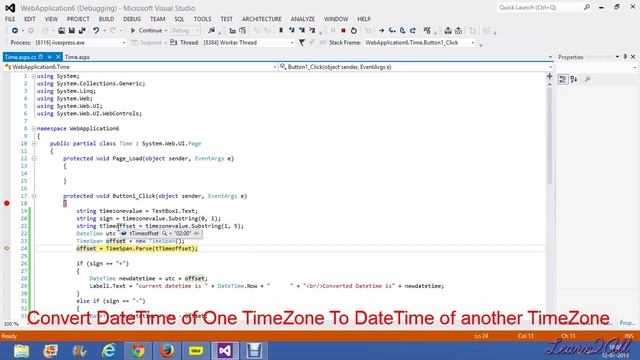The image size is (640, 360).
Task: Open Internet Explorer from the taskbar
Action: point(109,351)
